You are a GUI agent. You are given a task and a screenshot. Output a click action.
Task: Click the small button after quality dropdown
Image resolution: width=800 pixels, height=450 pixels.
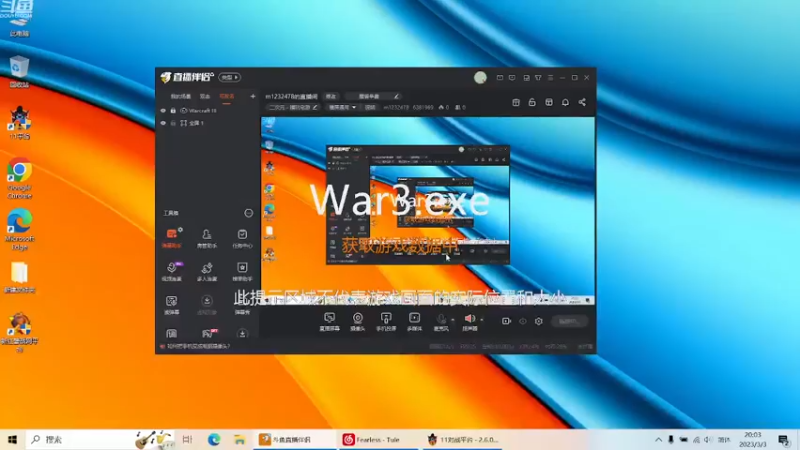[x=370, y=108]
